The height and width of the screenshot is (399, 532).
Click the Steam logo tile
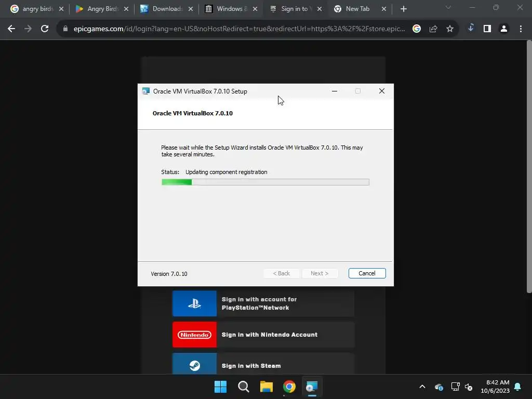(194, 364)
